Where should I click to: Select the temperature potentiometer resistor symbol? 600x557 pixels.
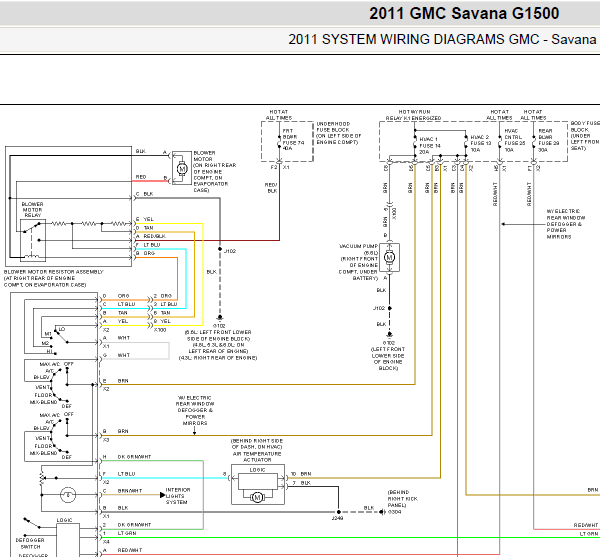(x=42, y=478)
